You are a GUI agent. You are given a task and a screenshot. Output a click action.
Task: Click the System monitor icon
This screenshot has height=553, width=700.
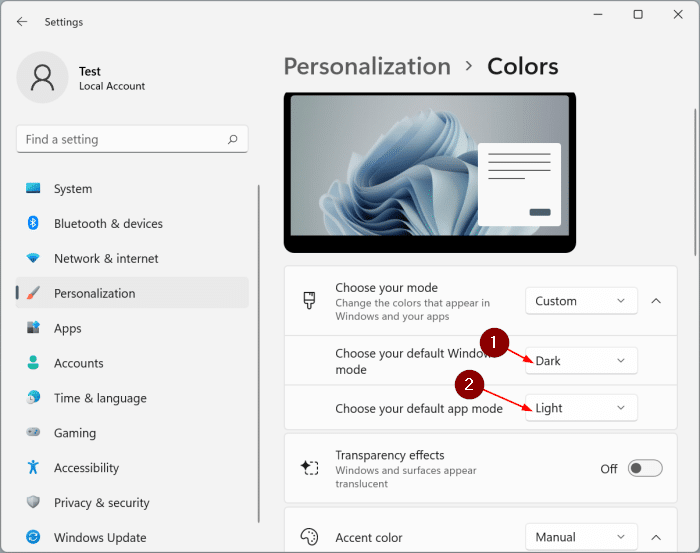point(33,188)
